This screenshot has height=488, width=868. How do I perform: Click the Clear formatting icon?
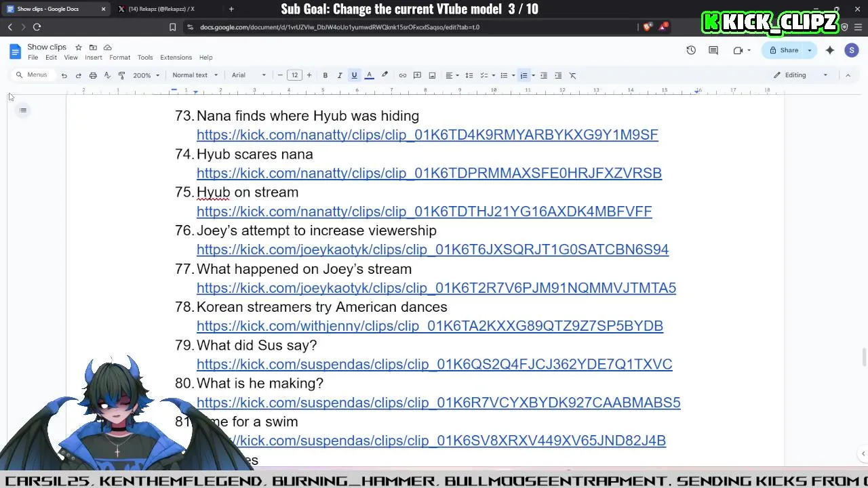tap(573, 75)
